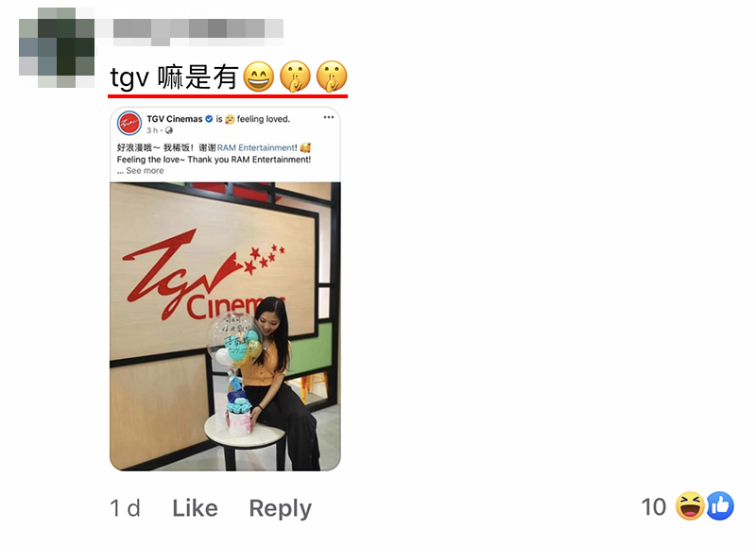Click the blue verified badge beside TGV Cinemas
756x546 pixels.
(x=209, y=118)
